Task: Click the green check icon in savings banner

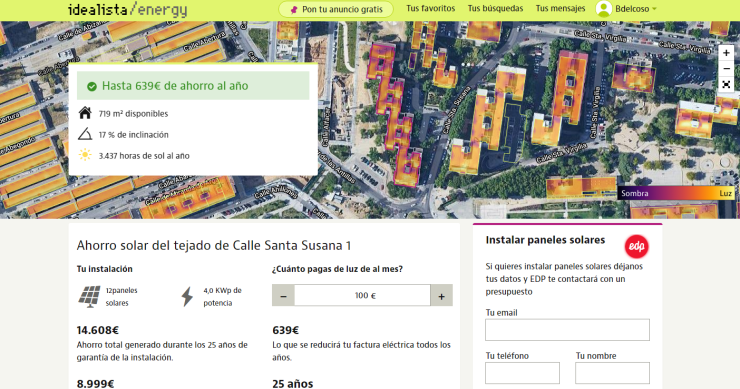Action: [92, 86]
